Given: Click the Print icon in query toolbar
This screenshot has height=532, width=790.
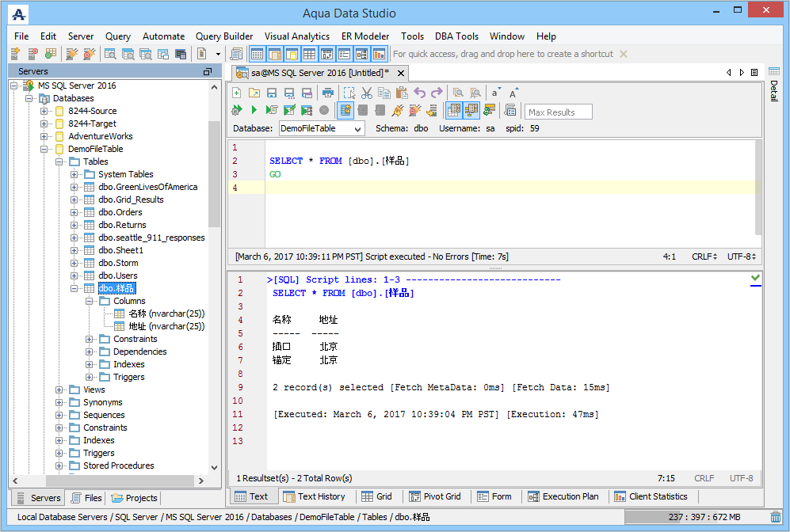Looking at the screenshot, I should tap(327, 93).
